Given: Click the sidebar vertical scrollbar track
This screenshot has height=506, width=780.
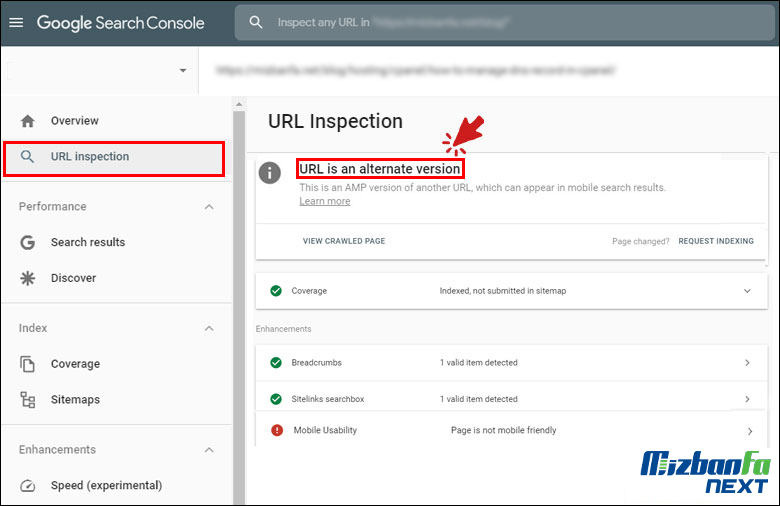Looking at the screenshot, I should (239, 308).
